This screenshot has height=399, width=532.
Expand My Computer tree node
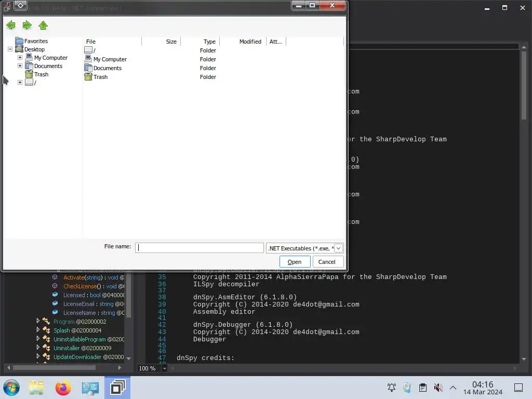point(20,58)
